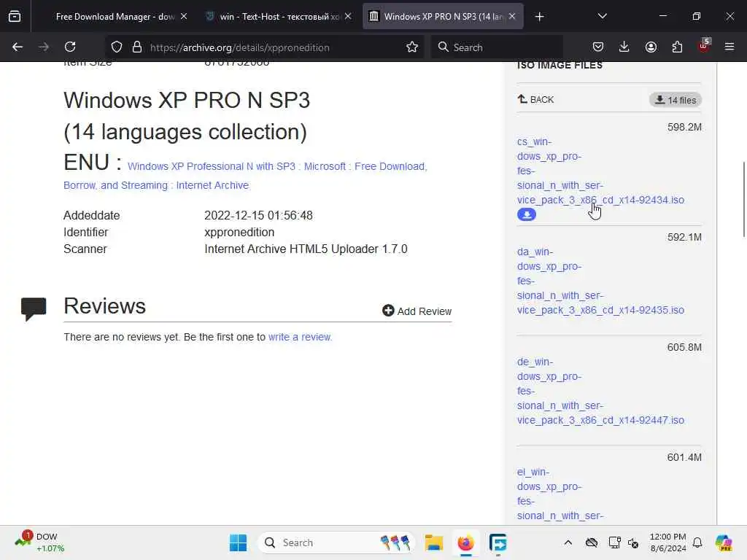Select the Internet Archive HTML5 Uploader 1.7.0 text
Screen dimensions: 747x560
tap(306, 249)
